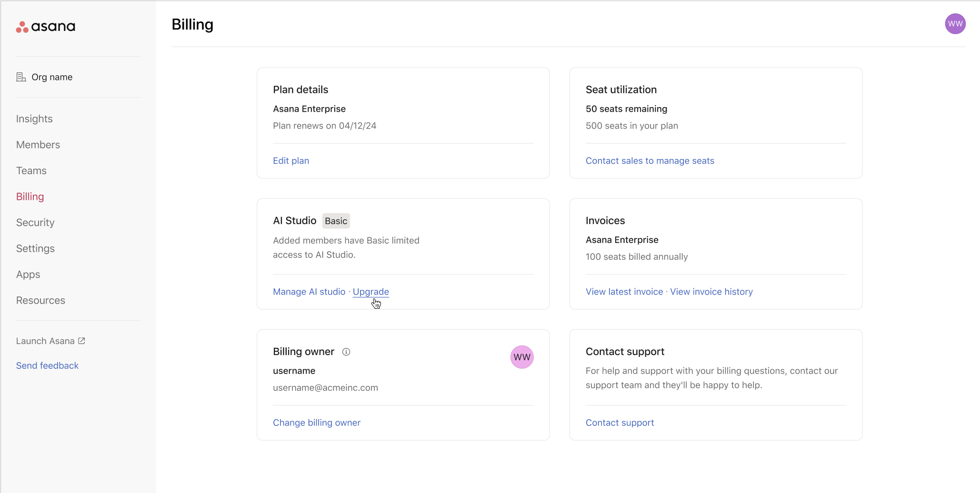Click Edit plan in Plan details
Screen dimensions: 980x493
coord(290,160)
